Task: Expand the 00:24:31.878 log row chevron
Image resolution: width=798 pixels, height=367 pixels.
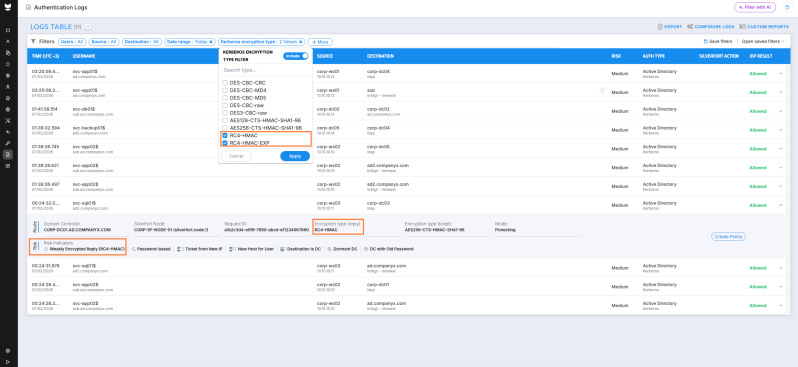Action: [781, 268]
